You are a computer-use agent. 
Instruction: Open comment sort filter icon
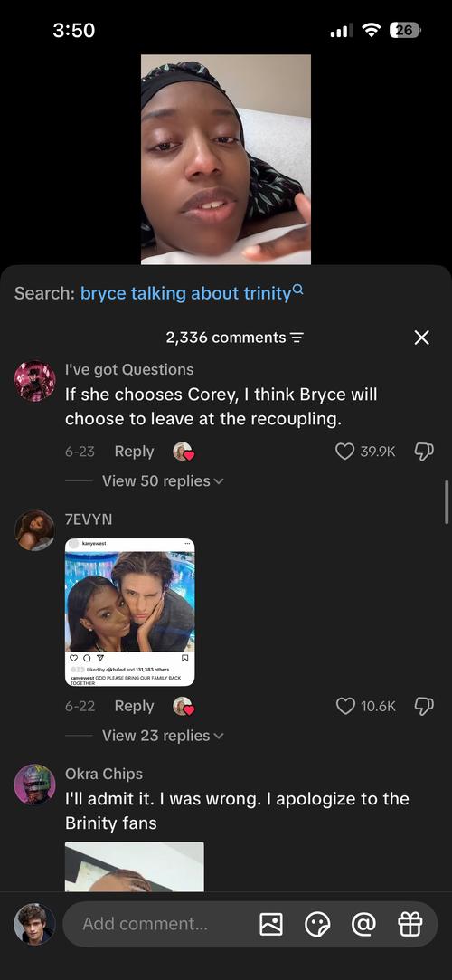297,338
